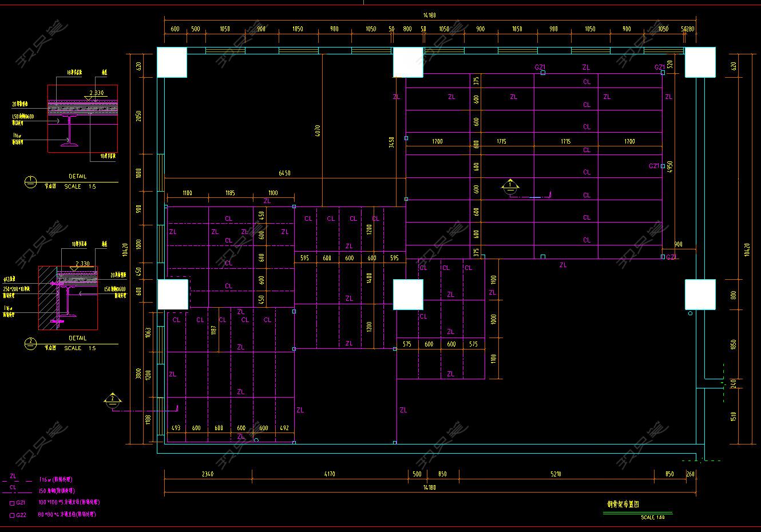Screen dimensions: 761x532
Task: Click the ZL legend label
Action: [x=13, y=476]
